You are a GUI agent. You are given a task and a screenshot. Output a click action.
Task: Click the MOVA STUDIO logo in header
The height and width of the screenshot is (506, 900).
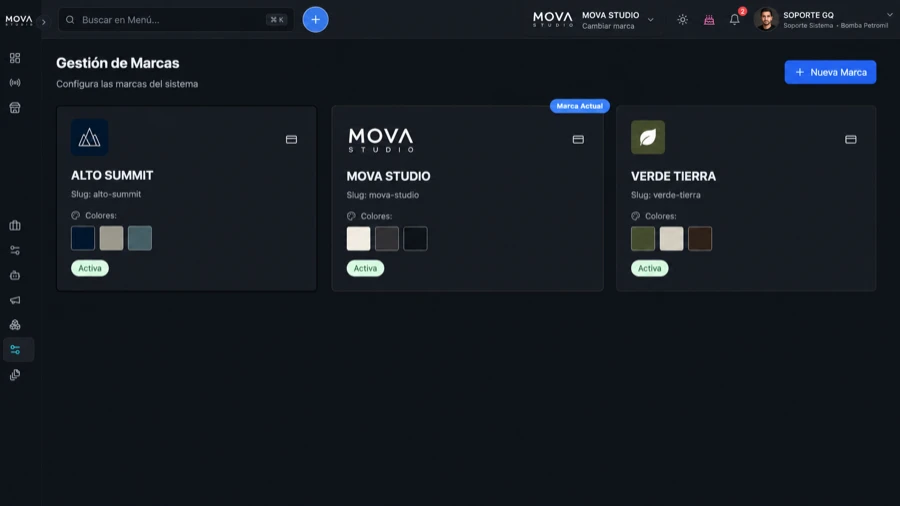point(553,20)
